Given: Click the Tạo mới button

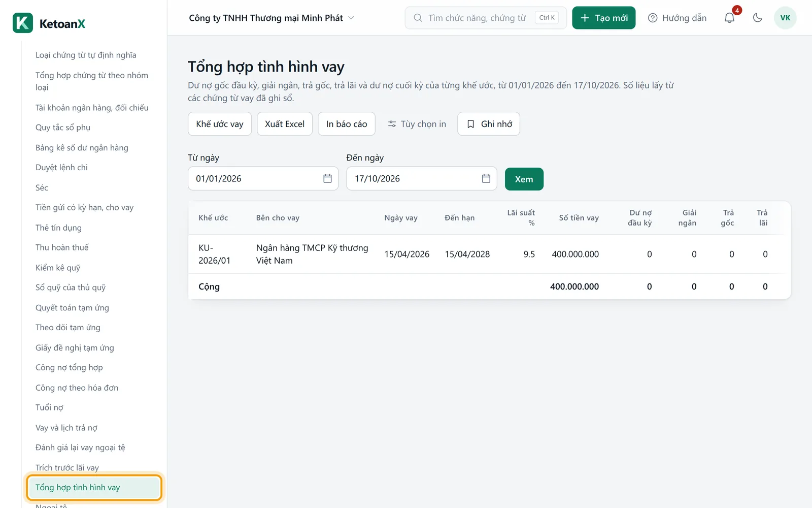Looking at the screenshot, I should [603, 18].
